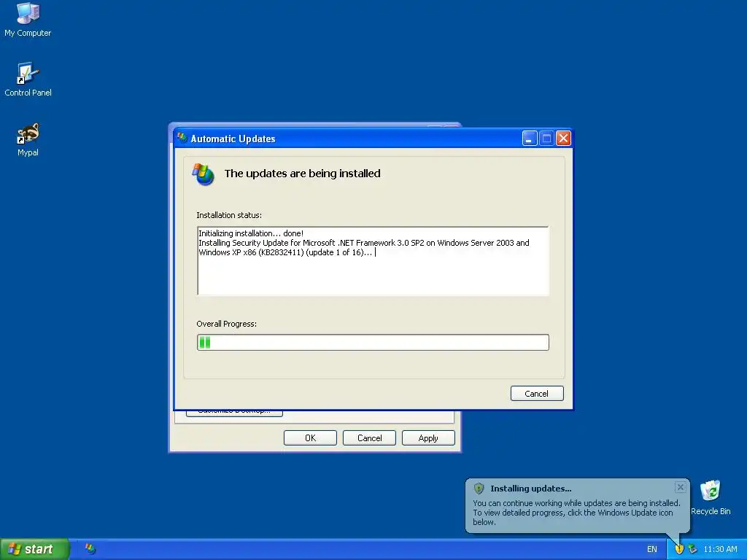Click the Installing updates... balloon title

(531, 488)
